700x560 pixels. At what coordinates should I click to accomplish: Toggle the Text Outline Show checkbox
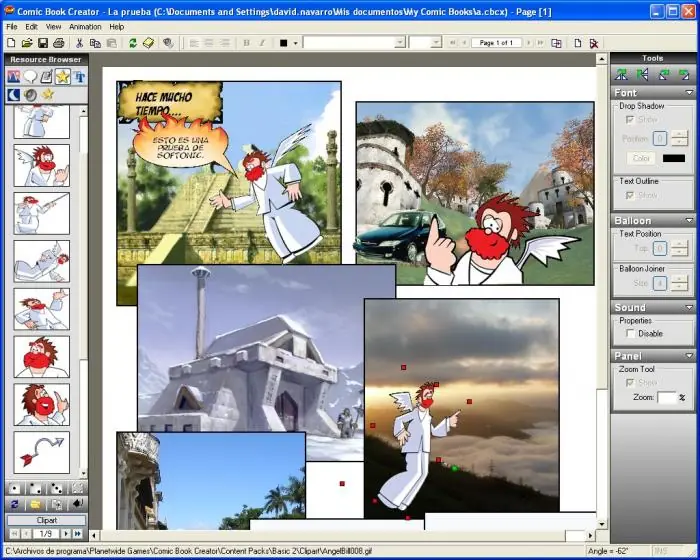630,195
